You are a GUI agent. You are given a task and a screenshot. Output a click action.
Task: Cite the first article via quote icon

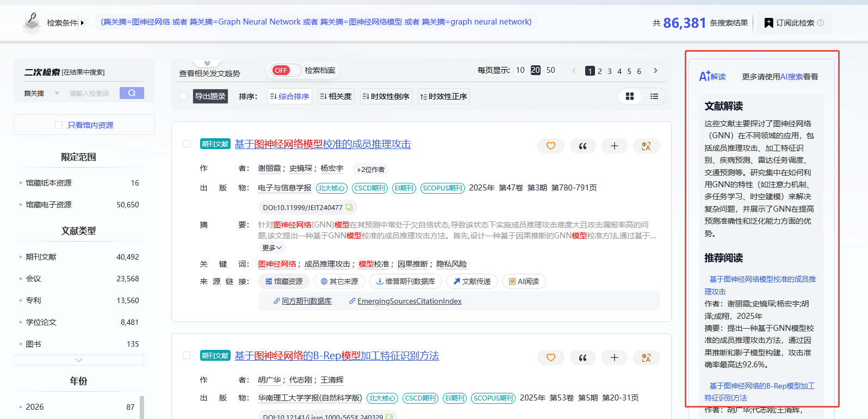582,146
